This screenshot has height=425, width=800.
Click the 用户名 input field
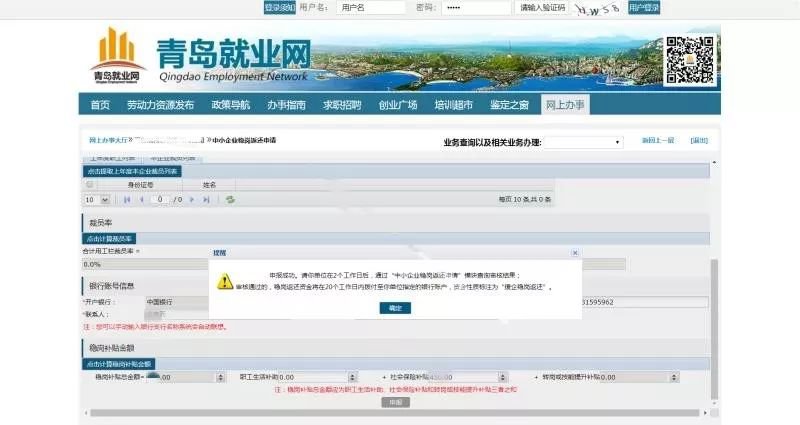coord(366,8)
